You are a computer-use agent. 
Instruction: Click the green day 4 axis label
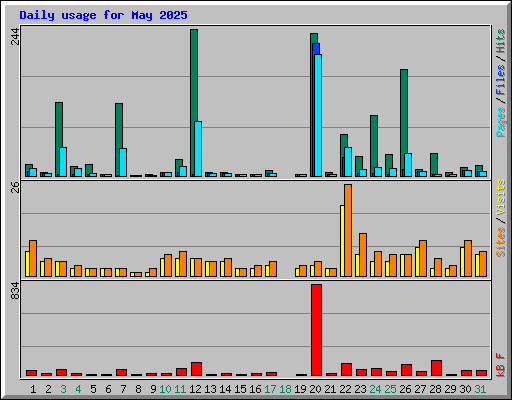[x=78, y=389]
